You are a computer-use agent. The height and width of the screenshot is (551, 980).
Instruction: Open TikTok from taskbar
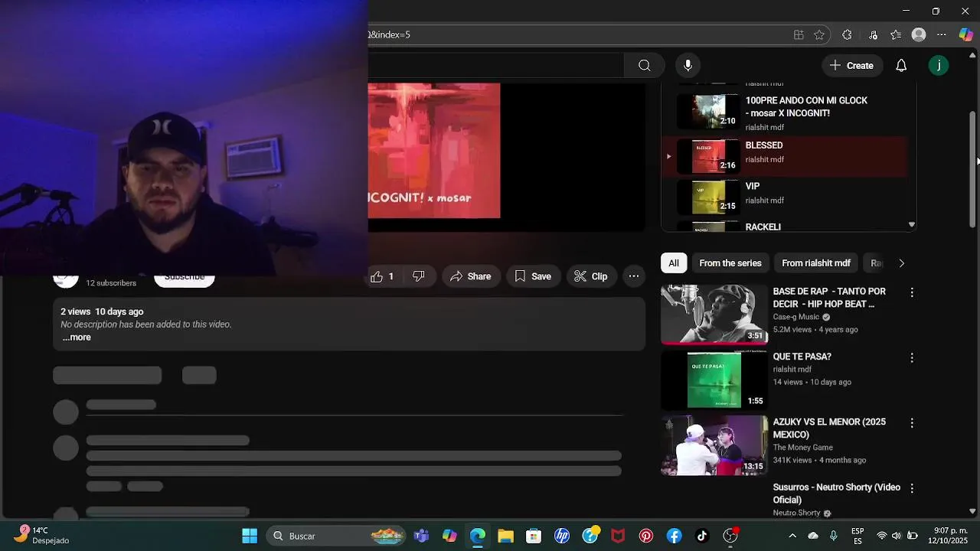(x=702, y=536)
